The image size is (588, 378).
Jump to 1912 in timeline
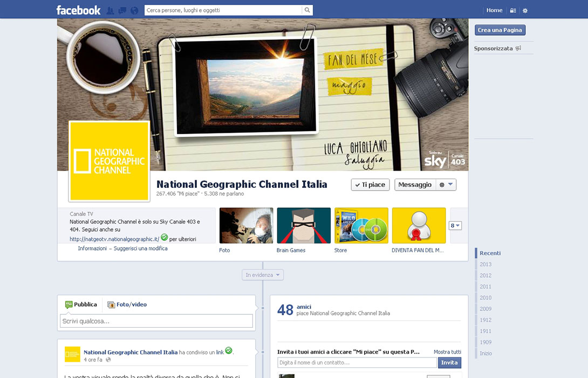(x=486, y=320)
